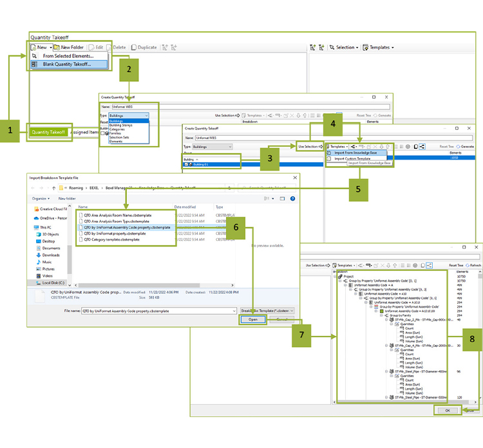Click the Open button in file dialog
This screenshot has height=448, width=483.
[x=252, y=319]
